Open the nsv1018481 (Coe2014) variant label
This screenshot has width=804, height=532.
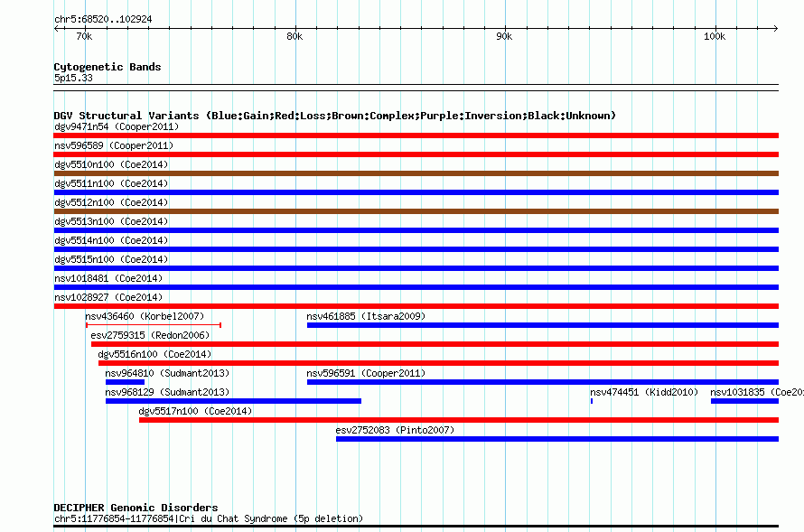[108, 278]
